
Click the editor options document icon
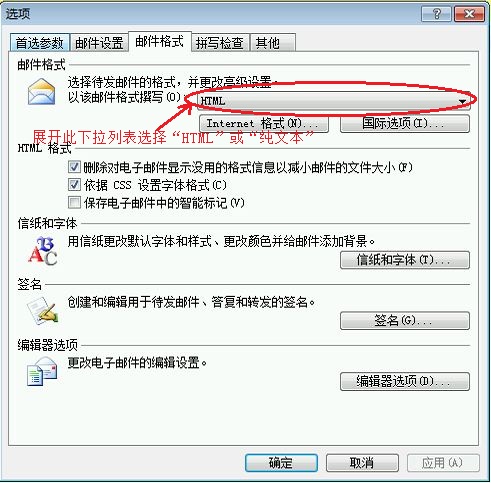point(42,372)
